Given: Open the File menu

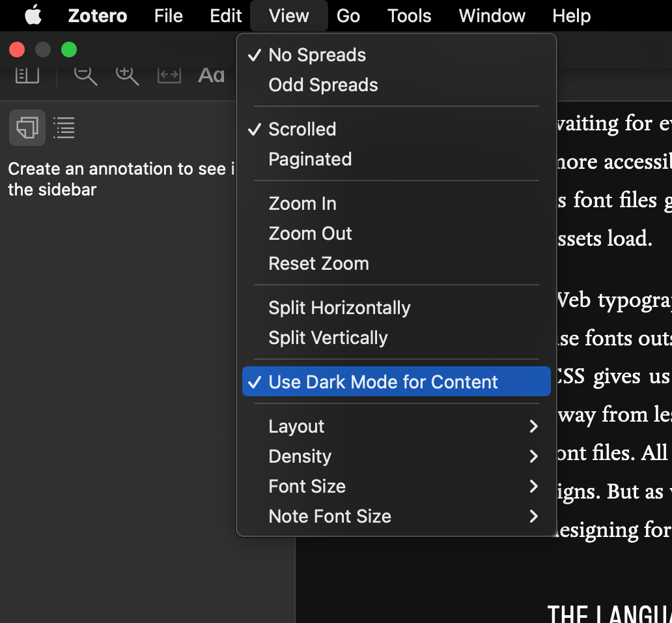Looking at the screenshot, I should 168,16.
